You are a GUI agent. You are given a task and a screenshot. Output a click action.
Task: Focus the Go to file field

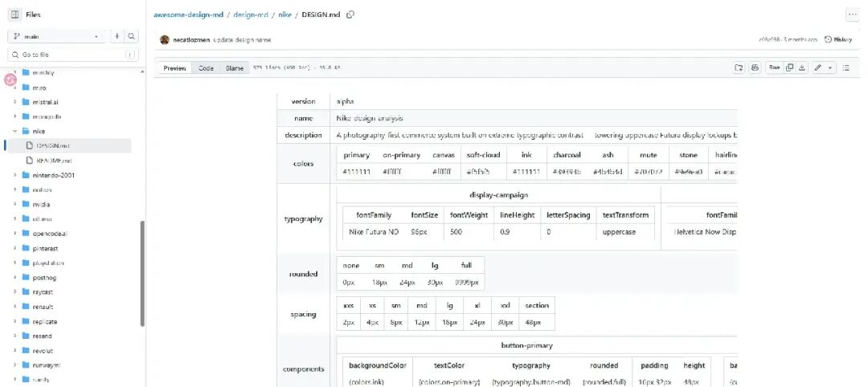pyautogui.click(x=73, y=55)
